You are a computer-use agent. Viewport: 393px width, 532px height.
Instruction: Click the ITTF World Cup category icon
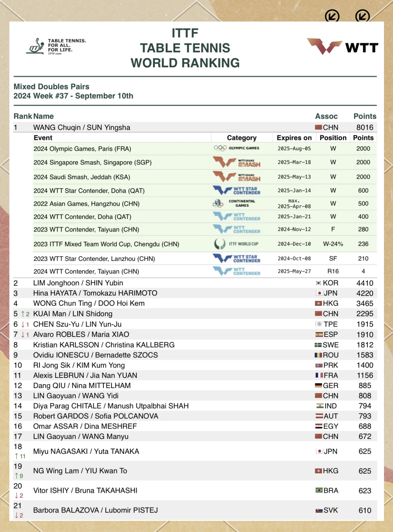pos(237,244)
